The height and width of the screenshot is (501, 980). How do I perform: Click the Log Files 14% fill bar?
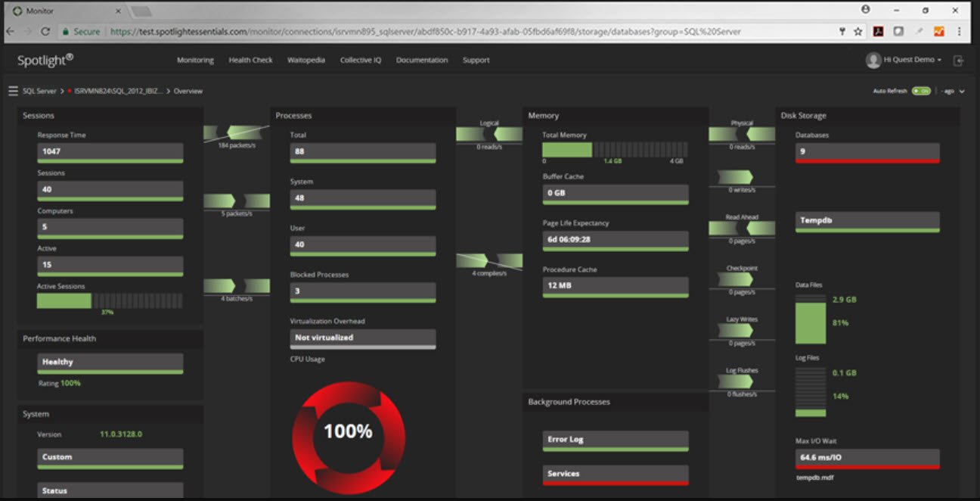click(x=811, y=392)
